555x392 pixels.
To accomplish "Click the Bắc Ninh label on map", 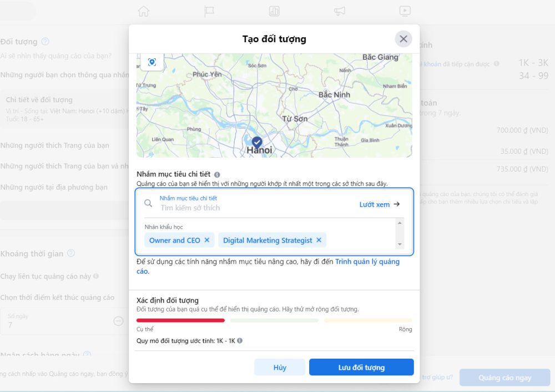I will tap(334, 94).
